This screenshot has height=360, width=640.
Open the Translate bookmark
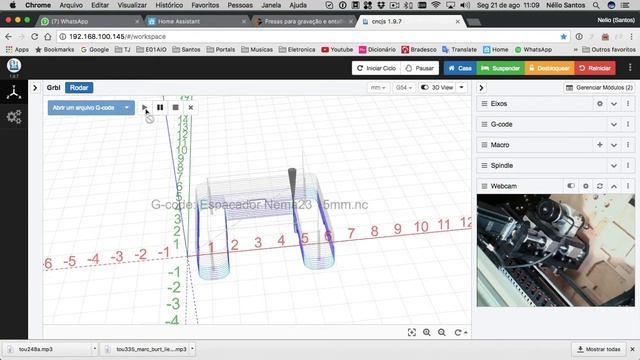460,49
